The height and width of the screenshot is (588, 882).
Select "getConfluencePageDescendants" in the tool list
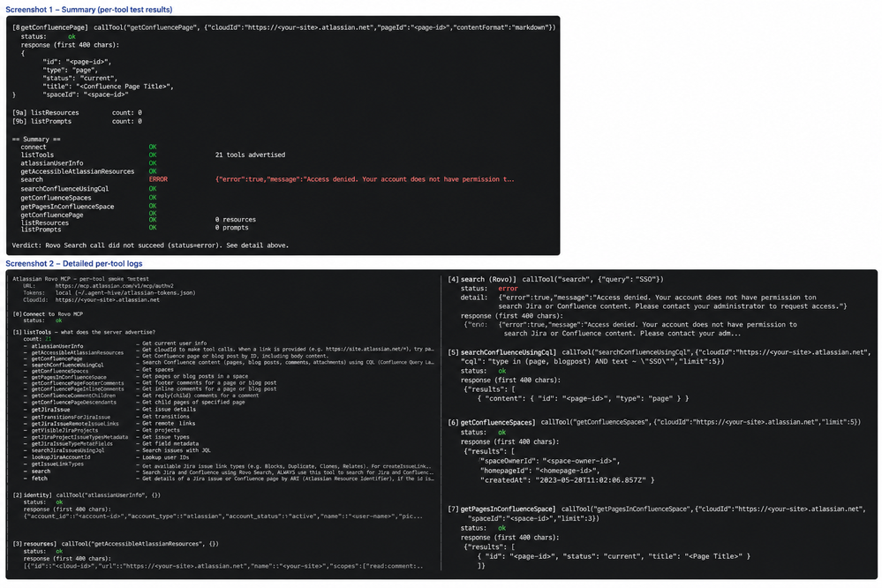pyautogui.click(x=73, y=403)
